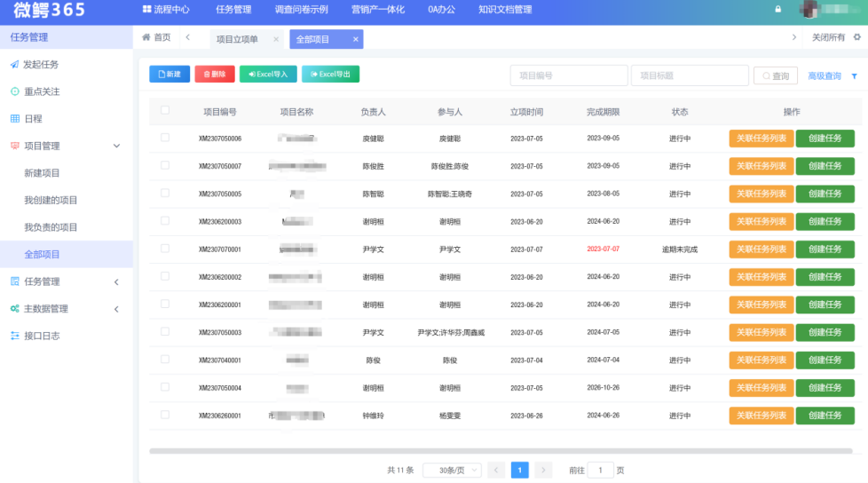Expand the 任务管理 sidebar submenu
Image resolution: width=868 pixels, height=483 pixels.
click(x=116, y=282)
